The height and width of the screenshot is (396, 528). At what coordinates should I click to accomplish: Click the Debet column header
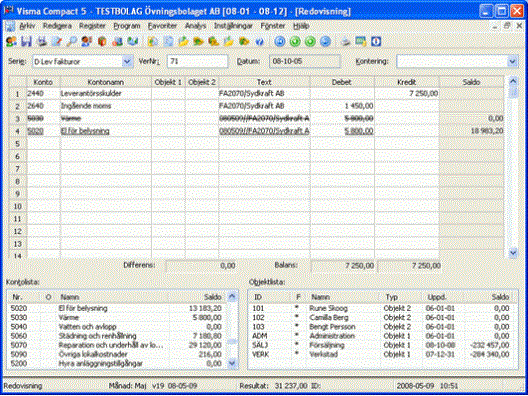click(342, 82)
